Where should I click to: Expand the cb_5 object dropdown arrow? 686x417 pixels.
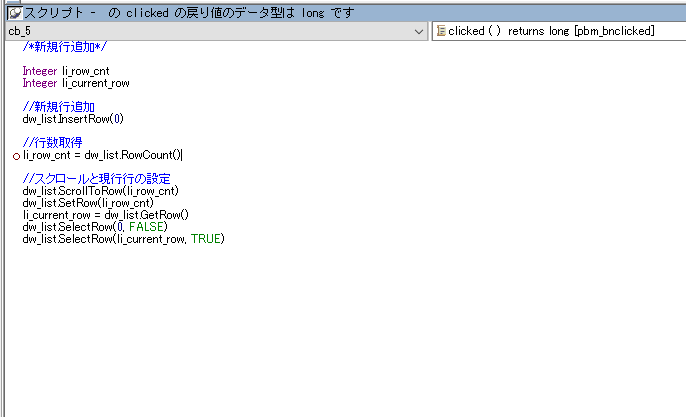point(420,32)
